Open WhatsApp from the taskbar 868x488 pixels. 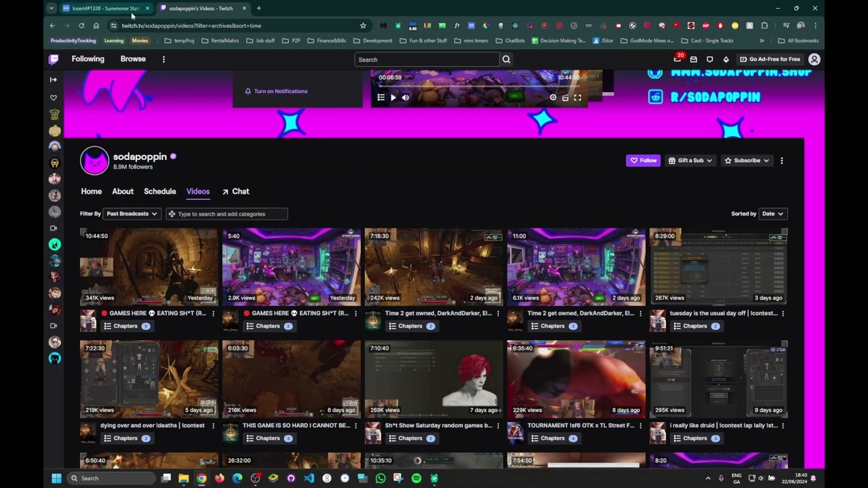click(x=380, y=479)
